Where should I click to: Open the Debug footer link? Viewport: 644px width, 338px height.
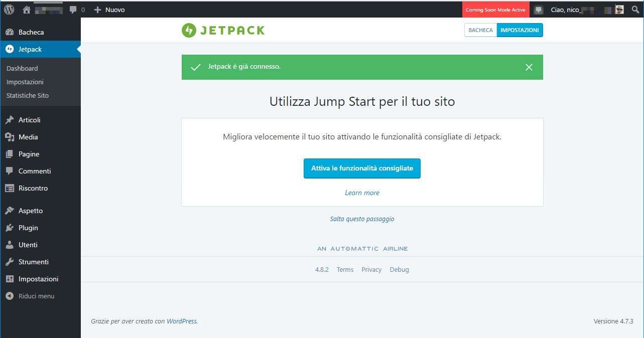pyautogui.click(x=399, y=269)
